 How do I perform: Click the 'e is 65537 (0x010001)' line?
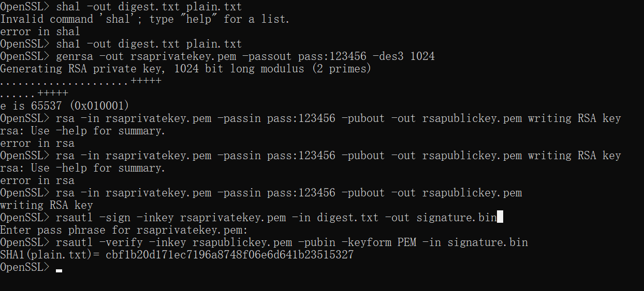[65, 106]
